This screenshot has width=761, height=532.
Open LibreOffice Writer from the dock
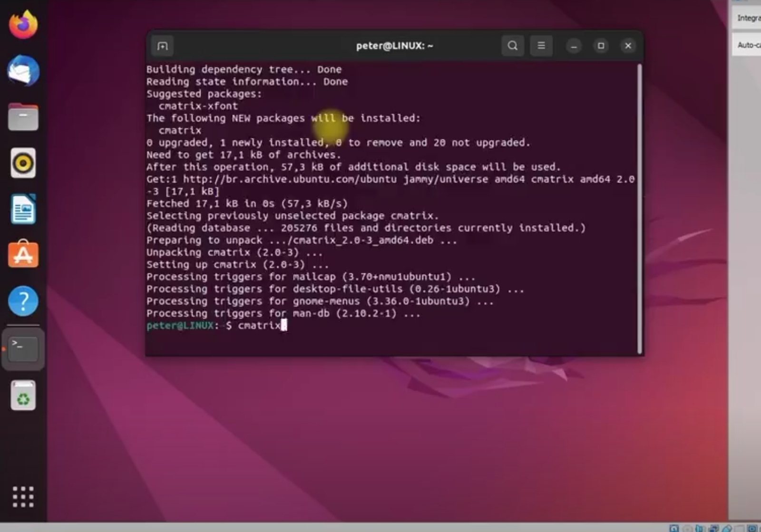click(x=23, y=209)
